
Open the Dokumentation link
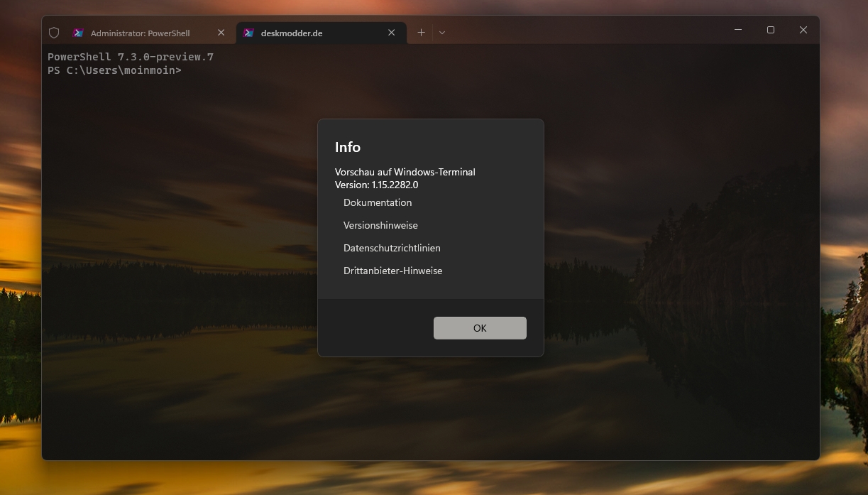click(378, 202)
